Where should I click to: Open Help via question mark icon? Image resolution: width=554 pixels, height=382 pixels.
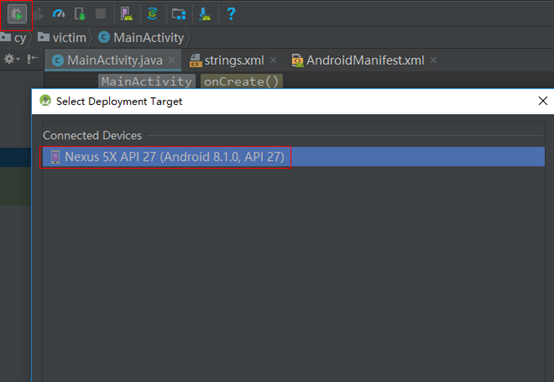tap(231, 14)
